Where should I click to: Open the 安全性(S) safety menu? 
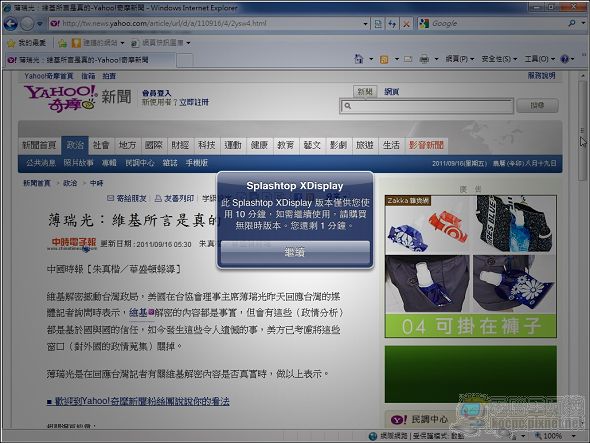click(499, 59)
